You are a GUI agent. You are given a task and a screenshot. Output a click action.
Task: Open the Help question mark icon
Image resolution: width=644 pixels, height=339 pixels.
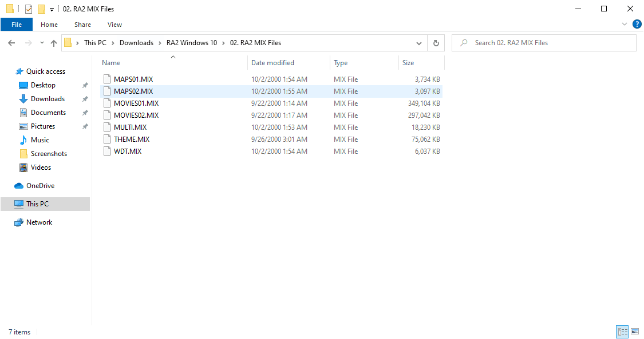(637, 24)
